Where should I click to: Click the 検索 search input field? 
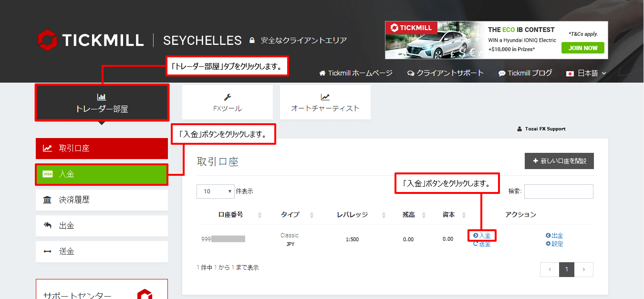(559, 192)
